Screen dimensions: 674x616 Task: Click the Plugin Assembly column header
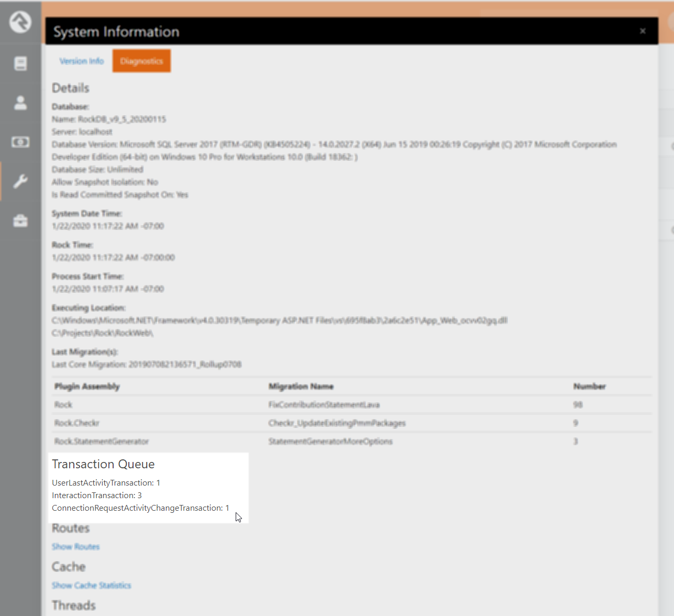(87, 386)
